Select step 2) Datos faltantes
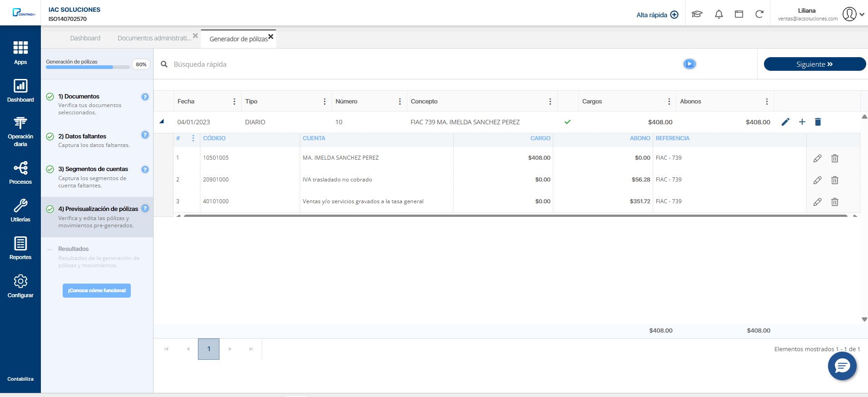This screenshot has width=868, height=397. pyautogui.click(x=82, y=136)
